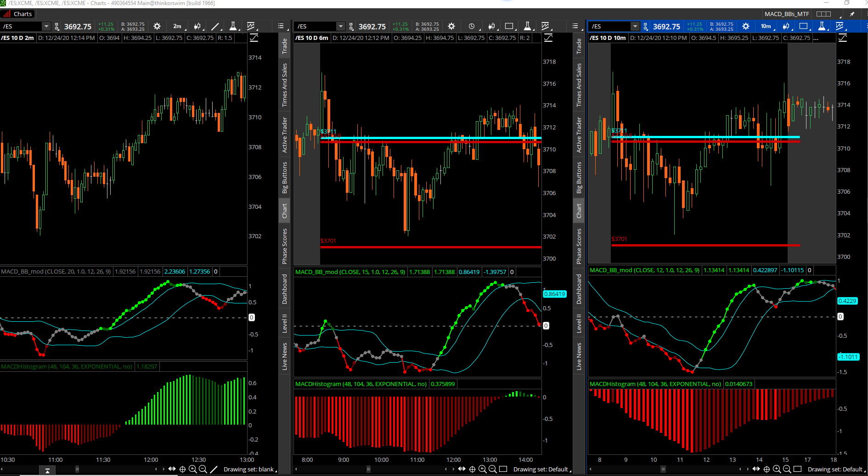Click crosshair pan icon in right chart footer
Viewport: 868px width, 476px height.
[x=767, y=469]
